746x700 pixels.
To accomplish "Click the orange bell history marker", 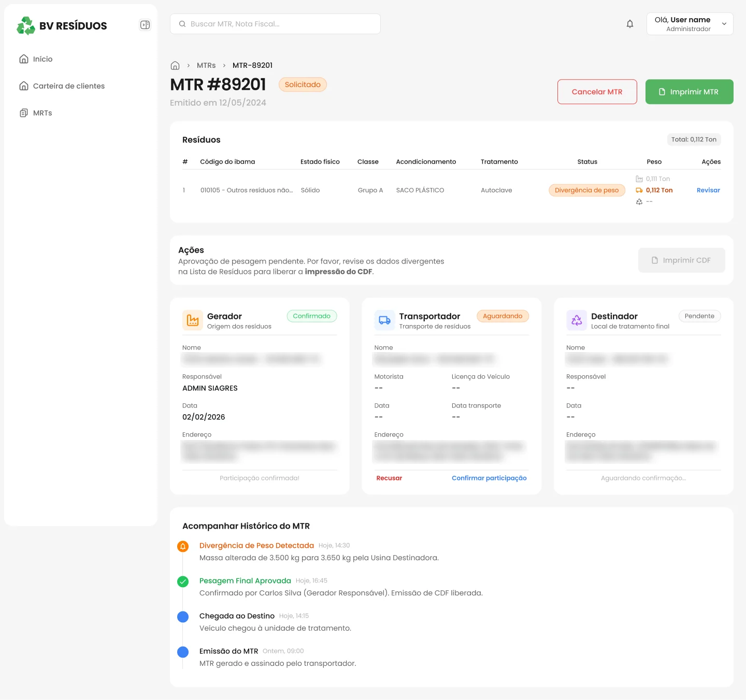I will pyautogui.click(x=183, y=546).
